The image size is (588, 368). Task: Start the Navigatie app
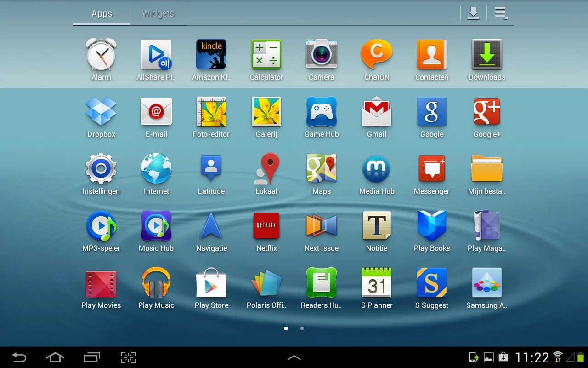[x=211, y=226]
